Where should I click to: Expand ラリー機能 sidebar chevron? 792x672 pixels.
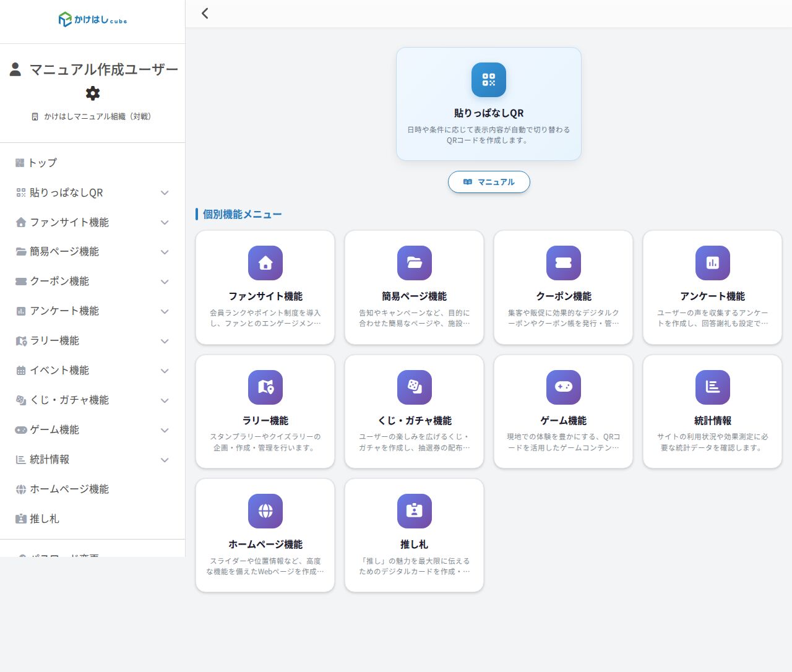pyautogui.click(x=165, y=341)
